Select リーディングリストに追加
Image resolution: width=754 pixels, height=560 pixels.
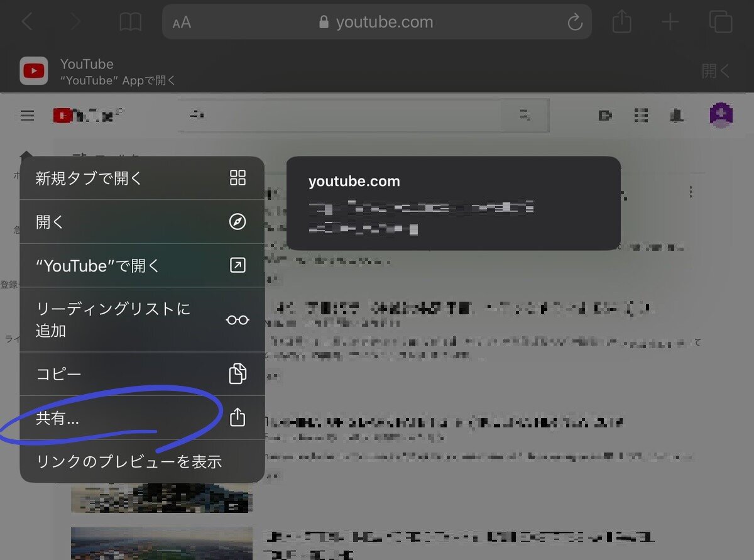tap(142, 320)
